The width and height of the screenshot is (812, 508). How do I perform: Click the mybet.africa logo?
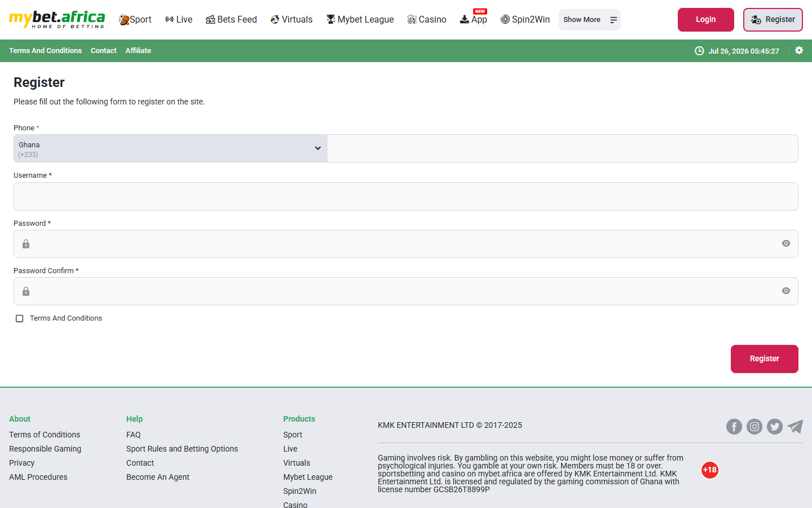click(57, 19)
